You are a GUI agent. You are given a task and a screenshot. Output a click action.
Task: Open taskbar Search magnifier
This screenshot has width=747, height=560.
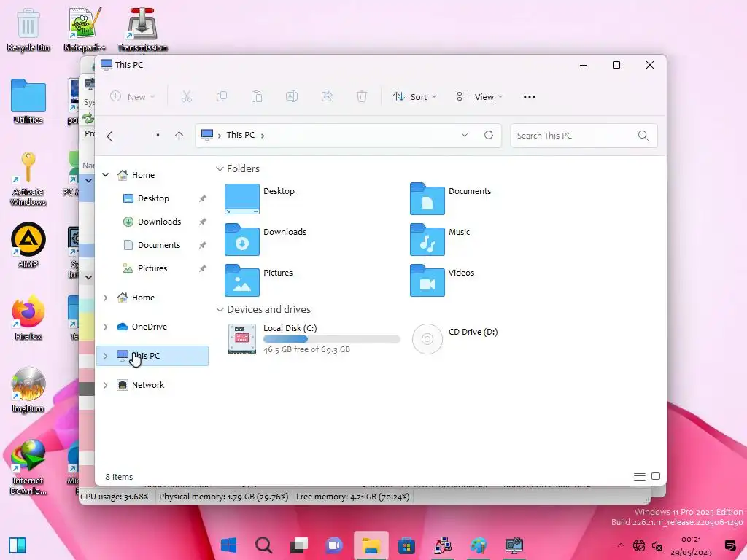[x=264, y=545]
